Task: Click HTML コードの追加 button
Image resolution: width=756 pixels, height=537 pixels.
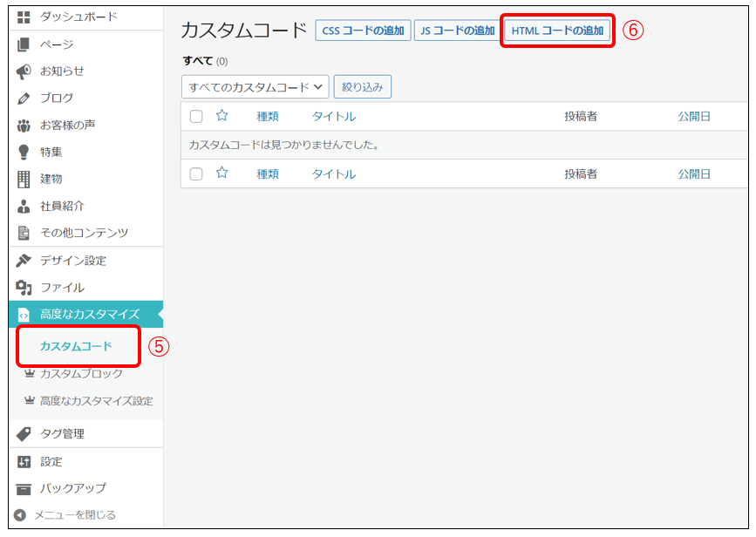Action: pyautogui.click(x=557, y=31)
